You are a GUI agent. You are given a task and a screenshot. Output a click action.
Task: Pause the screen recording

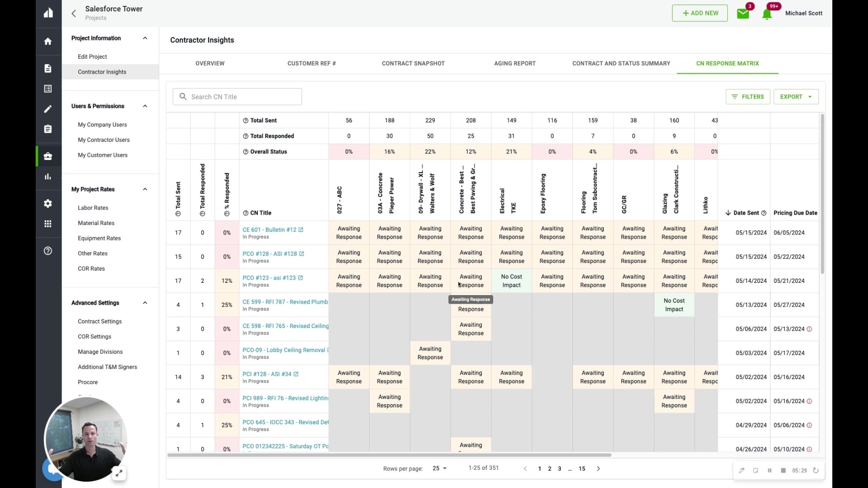[x=769, y=470]
